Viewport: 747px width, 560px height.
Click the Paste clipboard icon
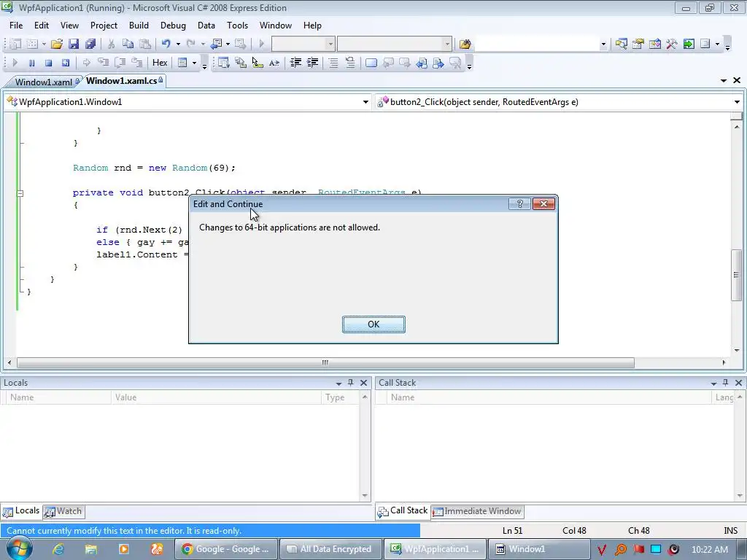point(145,44)
